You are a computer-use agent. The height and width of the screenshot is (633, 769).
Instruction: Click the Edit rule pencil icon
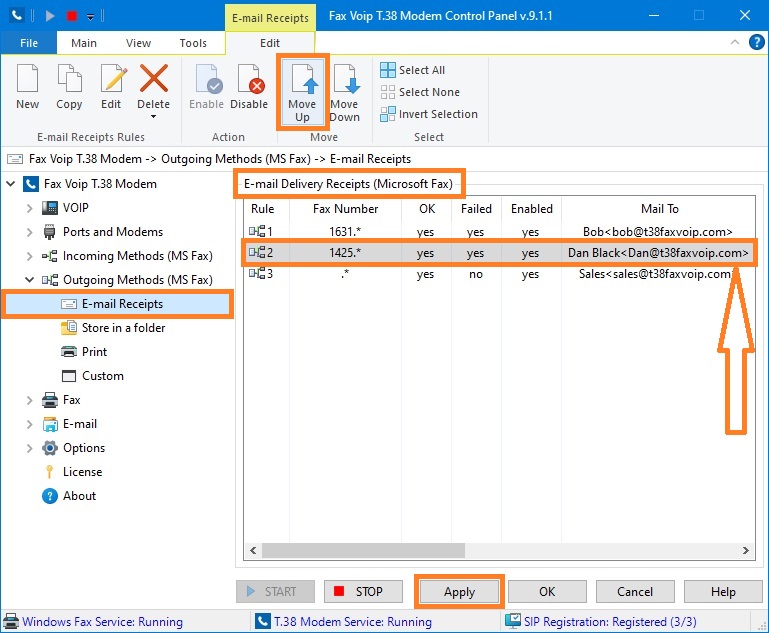pyautogui.click(x=113, y=78)
